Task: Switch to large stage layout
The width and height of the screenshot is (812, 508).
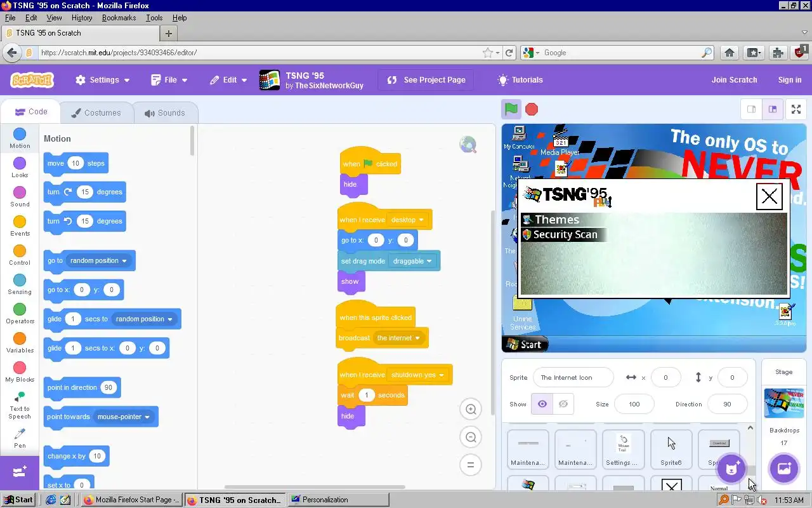Action: 772,109
